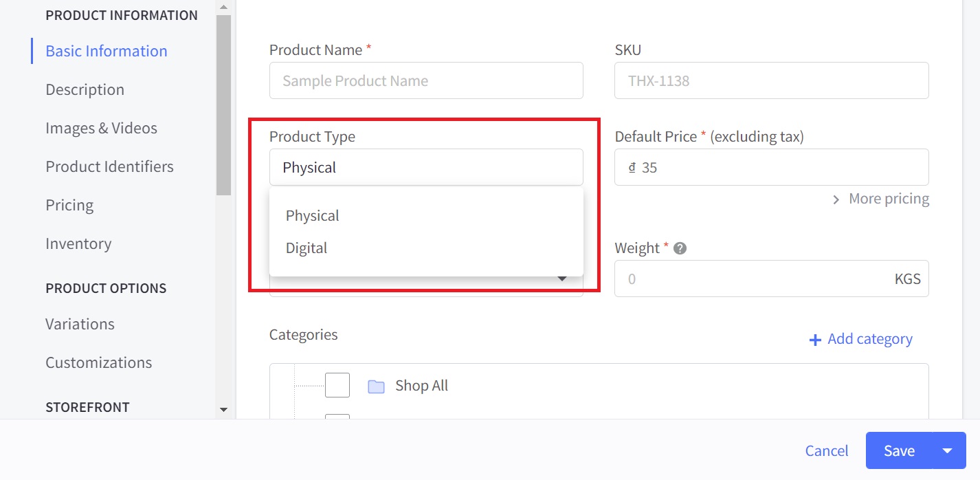
Task: Go to Basic Information section
Action: click(107, 51)
